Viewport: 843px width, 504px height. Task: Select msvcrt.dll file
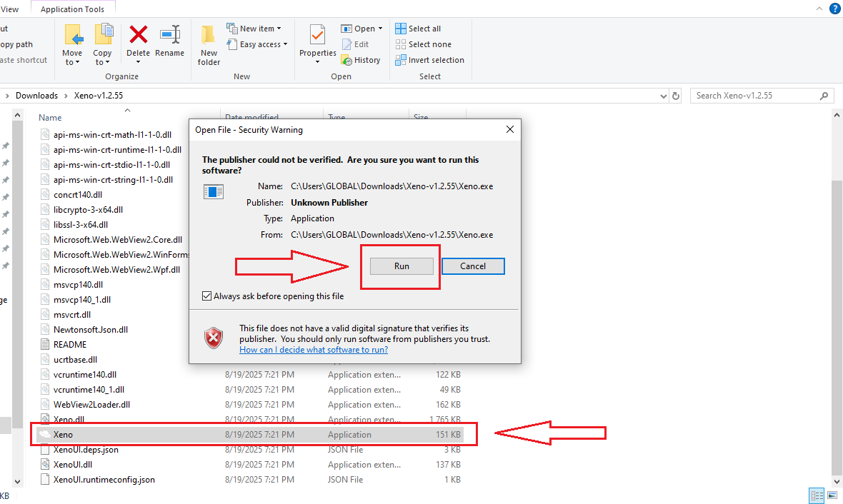coord(71,315)
